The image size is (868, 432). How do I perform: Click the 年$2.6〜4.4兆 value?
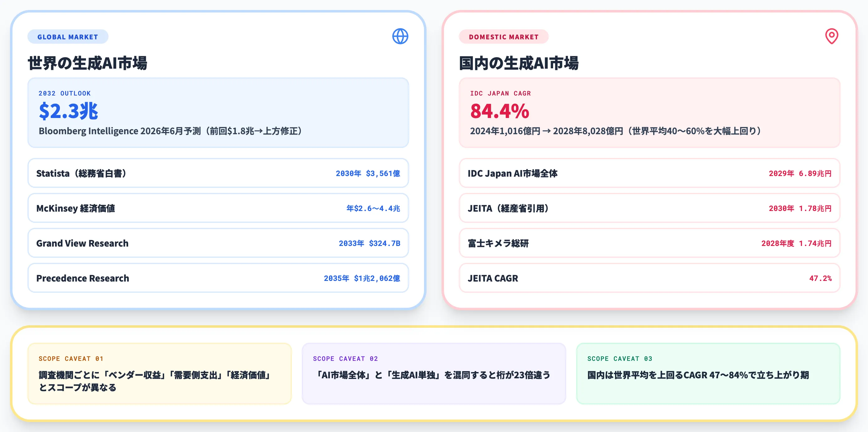pos(373,209)
